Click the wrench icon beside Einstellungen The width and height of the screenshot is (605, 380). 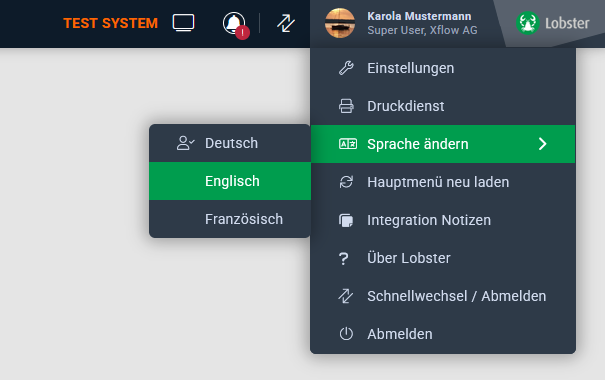click(346, 68)
